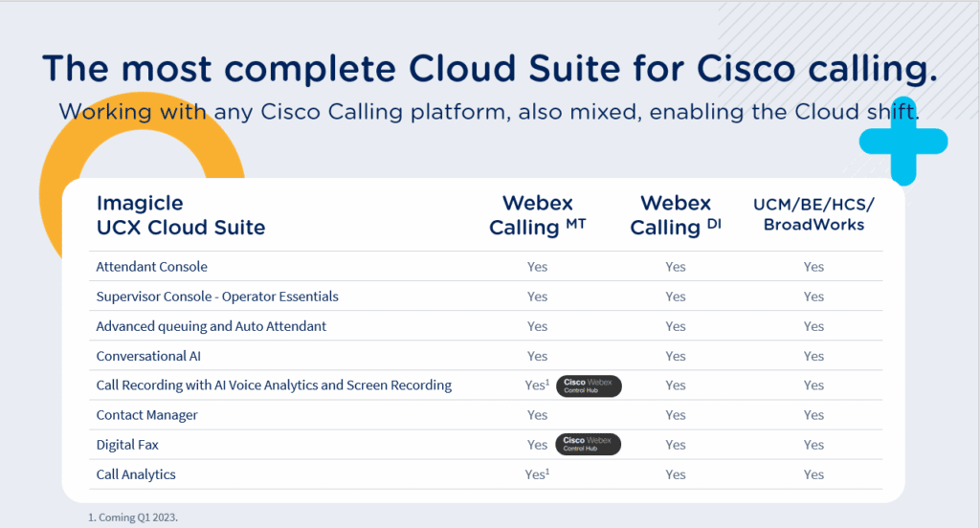Screen dimensions: 980x528
Task: Click Yes for Attendant Console under UCM/BE/HCS/BroadWorks
Action: [813, 267]
